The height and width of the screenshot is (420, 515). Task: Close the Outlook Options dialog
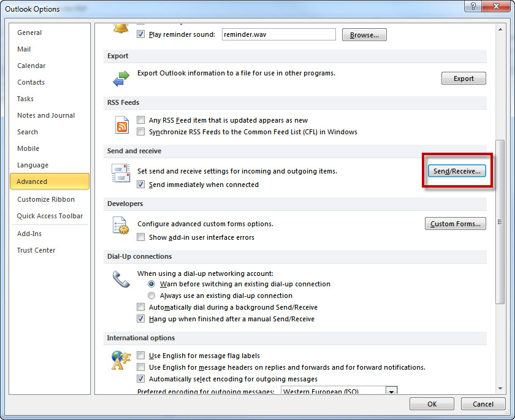click(496, 6)
